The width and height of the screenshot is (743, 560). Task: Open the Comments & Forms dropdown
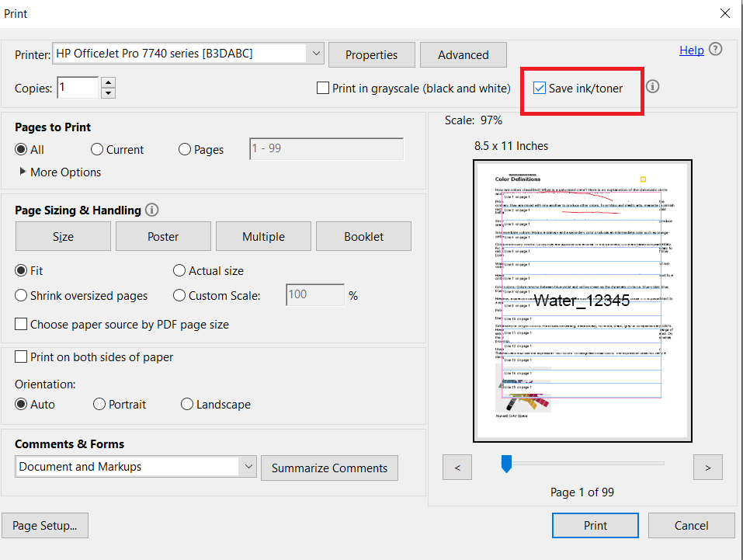click(x=247, y=467)
